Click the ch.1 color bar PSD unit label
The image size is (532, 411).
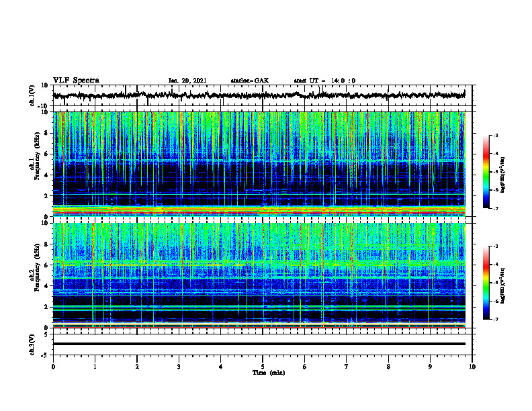[x=503, y=175]
